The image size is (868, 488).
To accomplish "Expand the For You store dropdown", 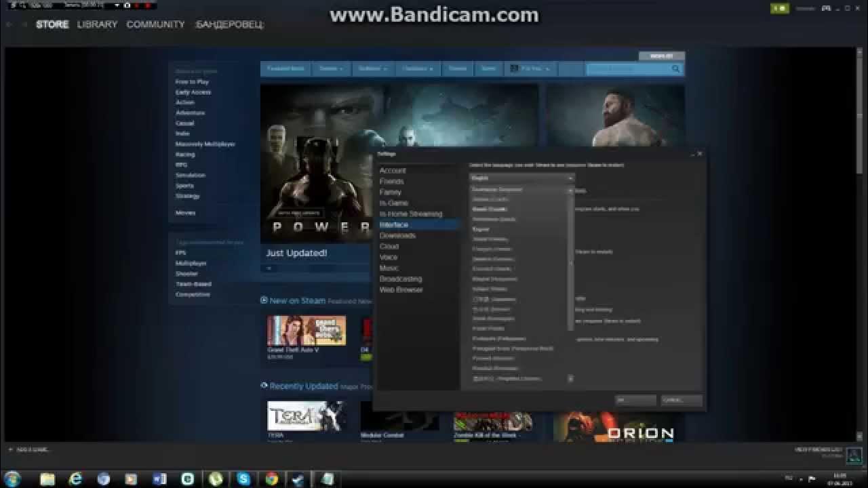I will click(530, 68).
